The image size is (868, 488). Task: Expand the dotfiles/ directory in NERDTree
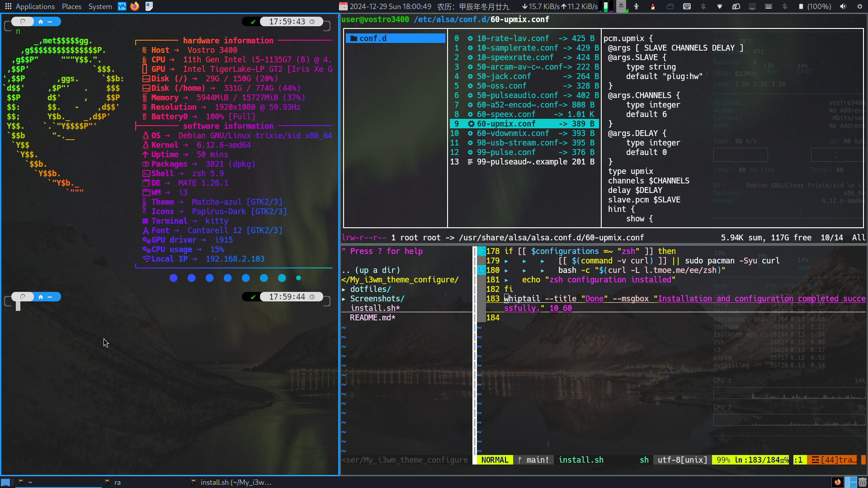[370, 289]
